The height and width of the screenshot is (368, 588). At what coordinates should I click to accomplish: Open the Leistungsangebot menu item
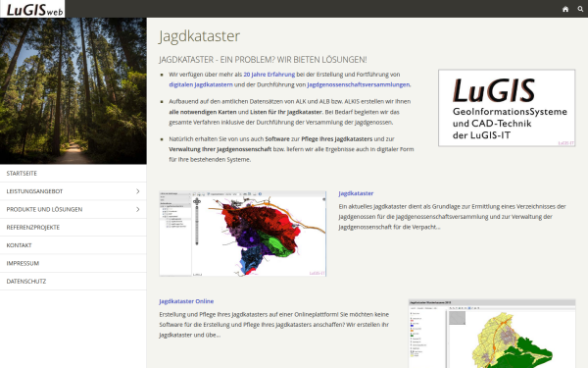coord(73,191)
